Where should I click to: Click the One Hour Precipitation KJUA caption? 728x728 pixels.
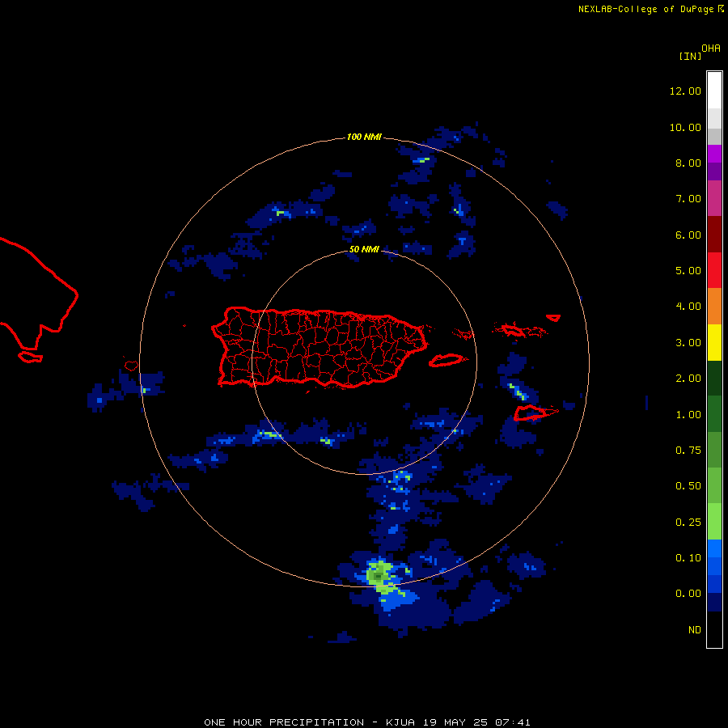(x=366, y=722)
